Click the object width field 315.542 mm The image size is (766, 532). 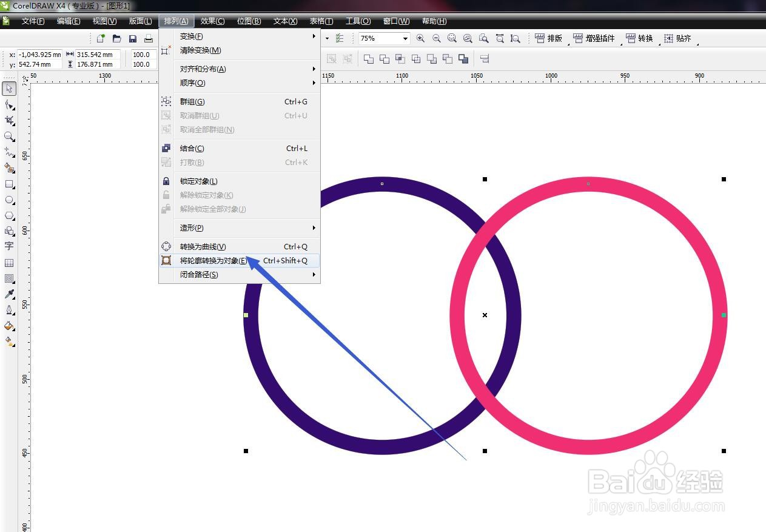pyautogui.click(x=98, y=55)
